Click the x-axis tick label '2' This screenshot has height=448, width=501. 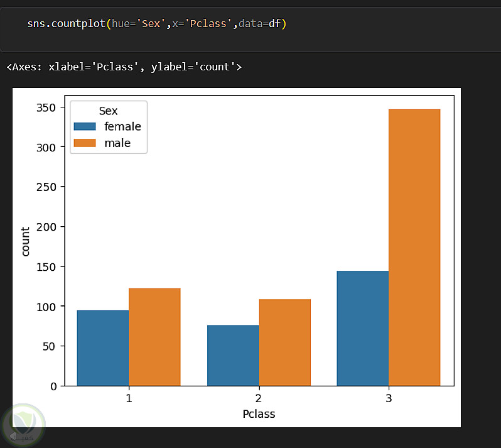tap(259, 398)
